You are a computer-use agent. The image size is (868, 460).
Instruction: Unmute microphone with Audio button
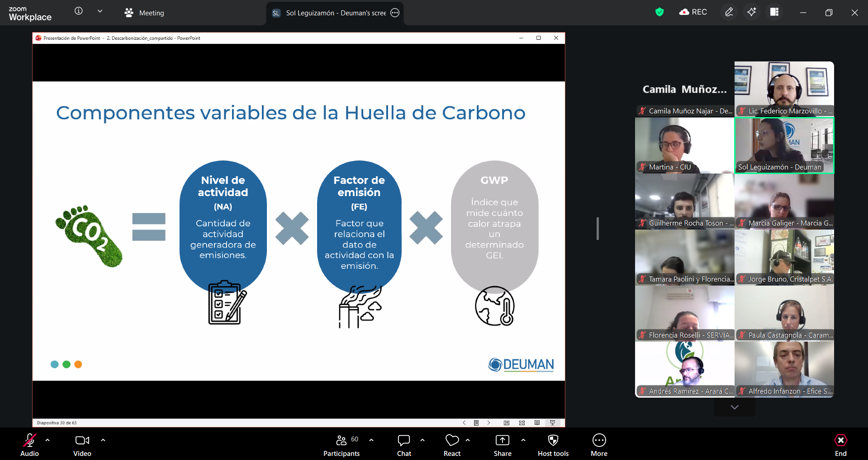[30, 446]
